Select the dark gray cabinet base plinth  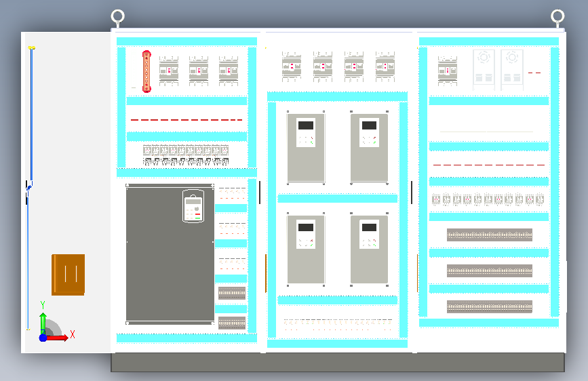click(338, 362)
